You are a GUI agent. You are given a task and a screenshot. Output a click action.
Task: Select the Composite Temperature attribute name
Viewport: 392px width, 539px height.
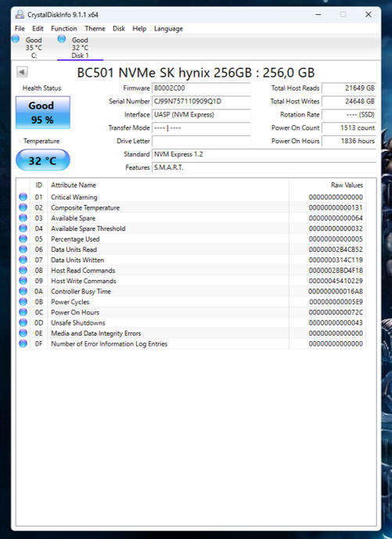(x=85, y=207)
